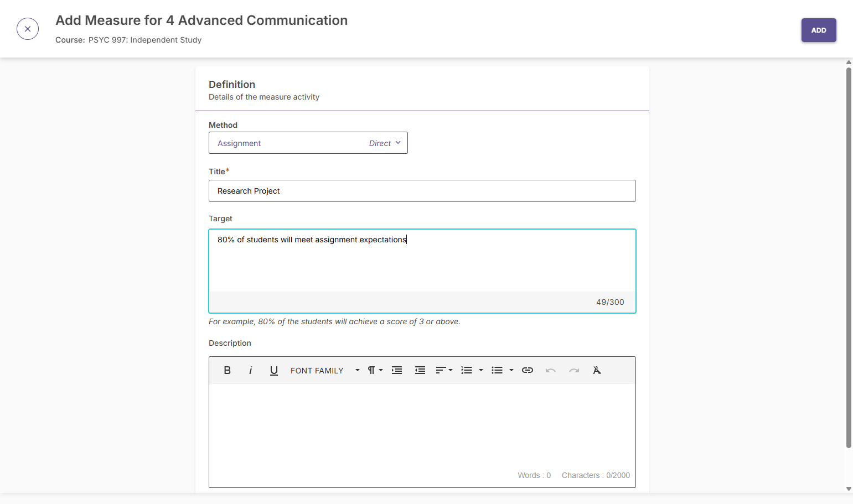Viewport: 853px width, 504px height.
Task: Toggle underline formatting in Description editor
Action: 273,370
